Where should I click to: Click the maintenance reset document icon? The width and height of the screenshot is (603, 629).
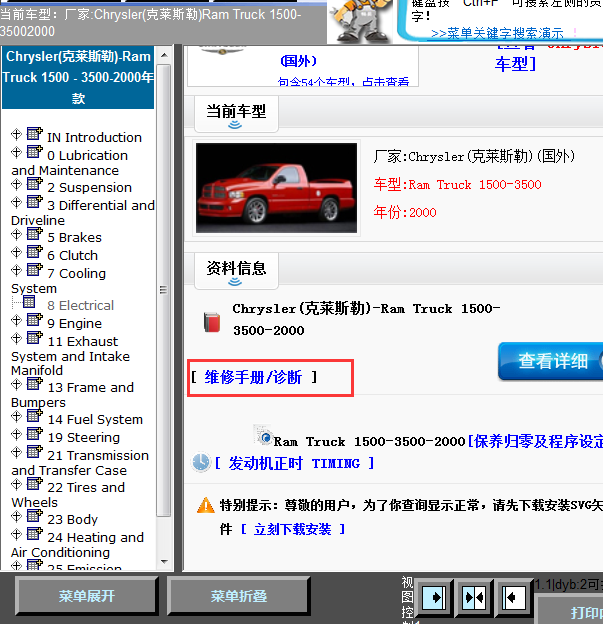click(x=263, y=435)
